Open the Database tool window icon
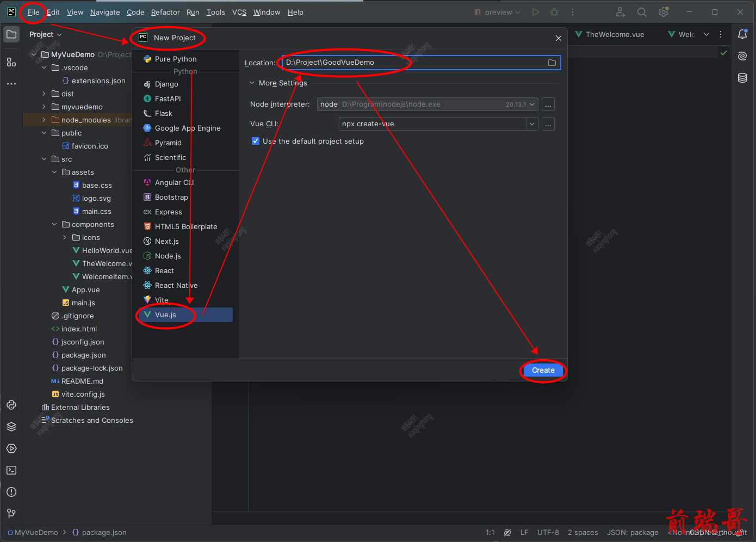 click(742, 78)
